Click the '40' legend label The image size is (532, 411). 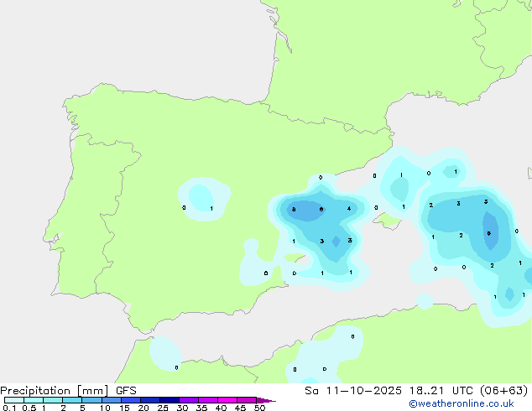(221, 408)
